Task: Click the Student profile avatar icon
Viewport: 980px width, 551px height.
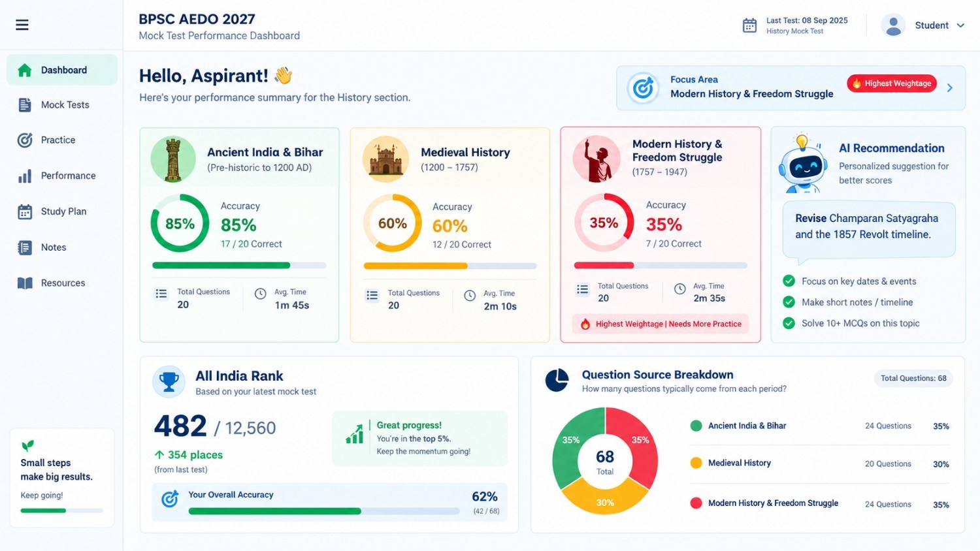Action: (892, 25)
